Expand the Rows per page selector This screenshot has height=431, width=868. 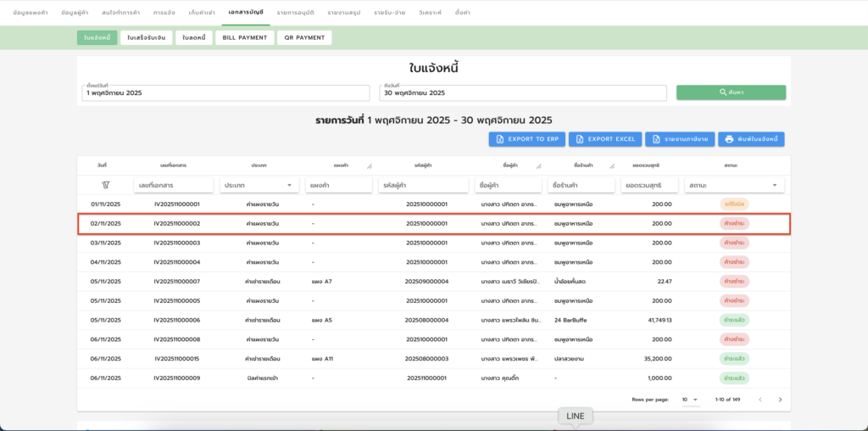(690, 399)
